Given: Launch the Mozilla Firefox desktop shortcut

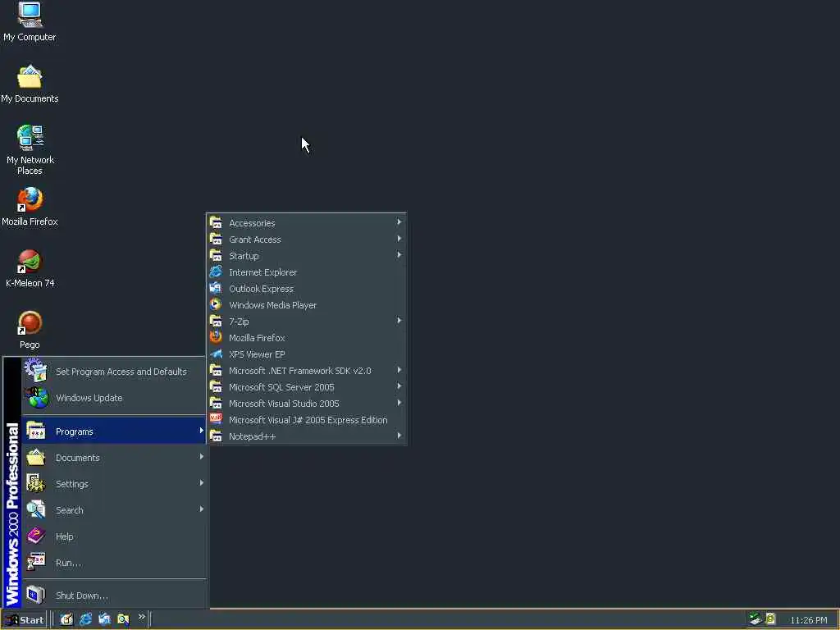Looking at the screenshot, I should pos(30,207).
